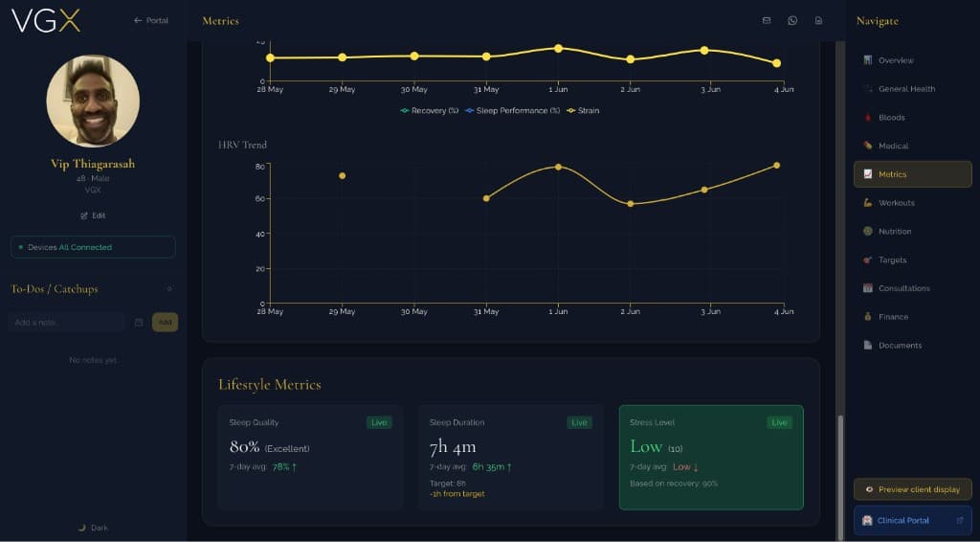Image resolution: width=980 pixels, height=542 pixels.
Task: Click the HRV data point on 2 Jun
Action: (630, 204)
